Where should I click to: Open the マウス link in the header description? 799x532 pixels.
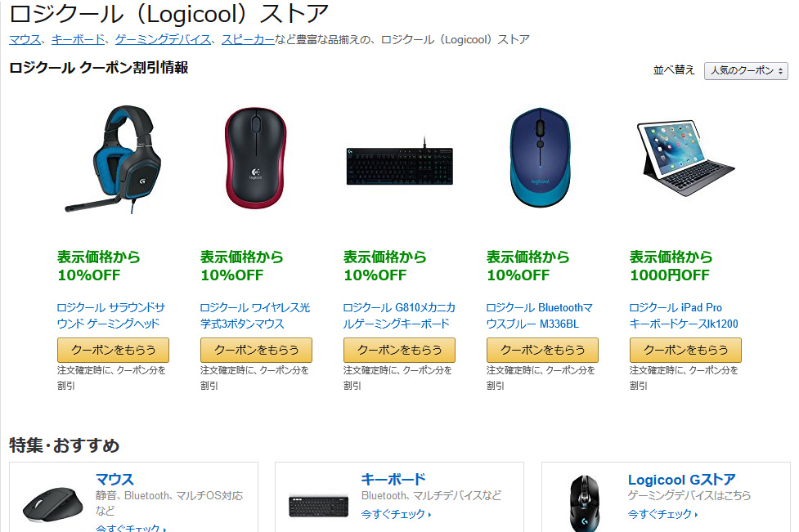click(25, 40)
